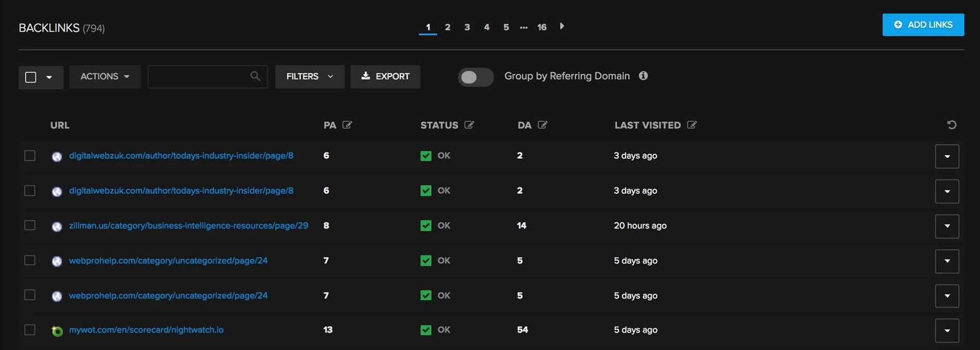Click the edit icon beside DA column
This screenshot has width=980, height=350.
(x=543, y=125)
